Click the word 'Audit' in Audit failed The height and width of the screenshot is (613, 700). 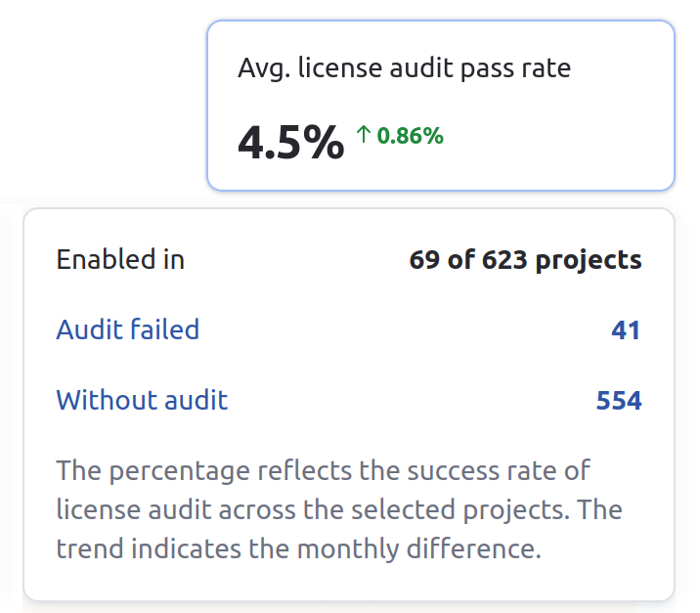point(89,330)
